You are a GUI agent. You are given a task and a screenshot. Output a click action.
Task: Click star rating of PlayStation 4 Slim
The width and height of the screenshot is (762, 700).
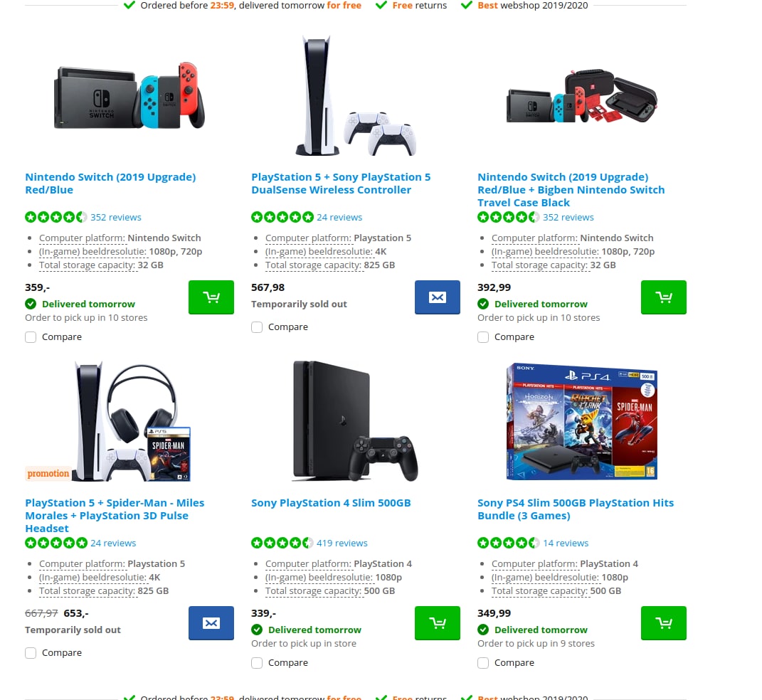click(282, 543)
